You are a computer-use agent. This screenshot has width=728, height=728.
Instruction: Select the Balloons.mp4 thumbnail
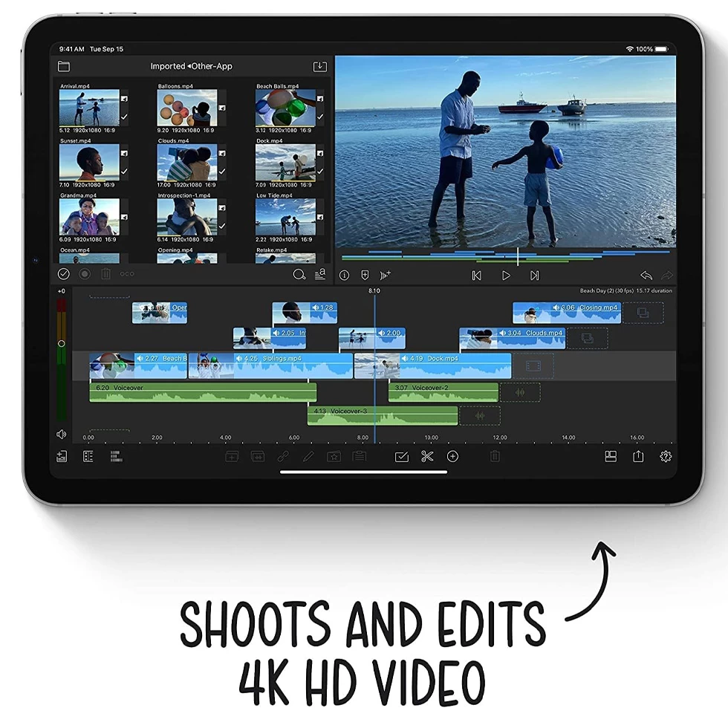187,108
